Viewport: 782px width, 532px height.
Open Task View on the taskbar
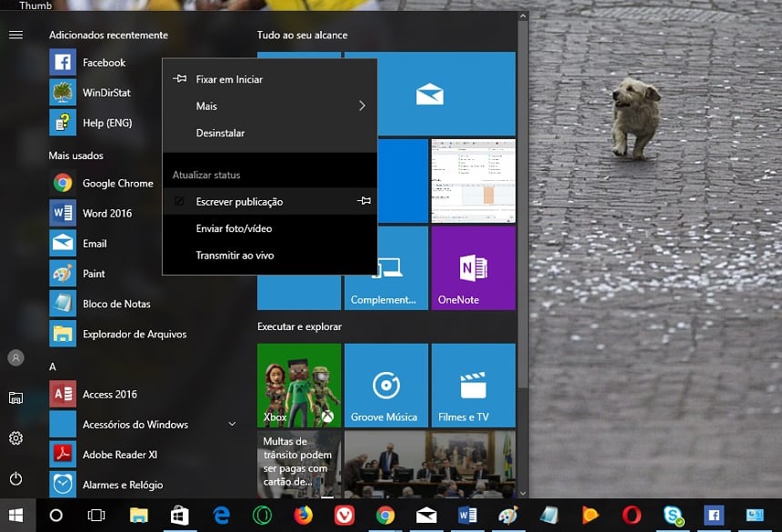tap(96, 515)
